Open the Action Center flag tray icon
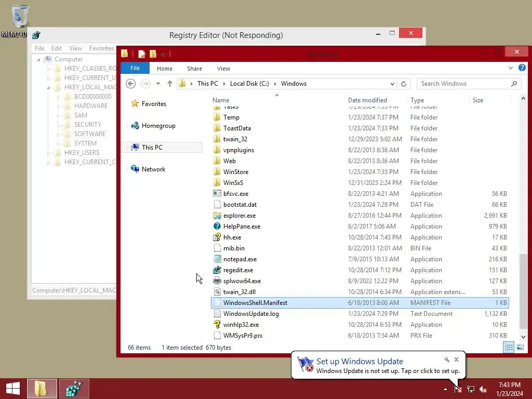The width and height of the screenshot is (532, 399). pyautogui.click(x=458, y=389)
